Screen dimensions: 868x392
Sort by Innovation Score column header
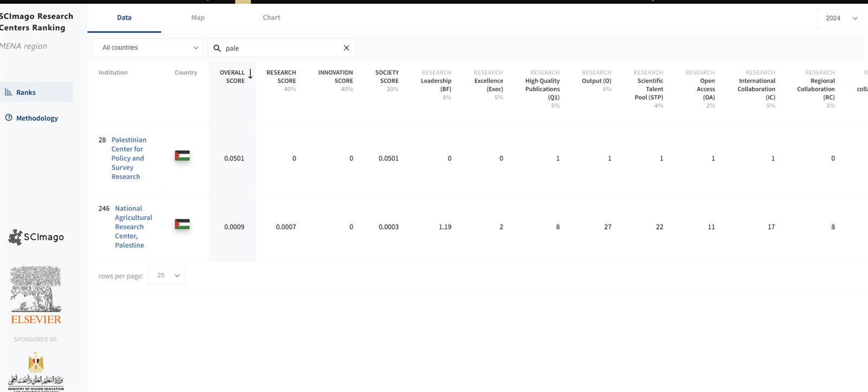[335, 76]
